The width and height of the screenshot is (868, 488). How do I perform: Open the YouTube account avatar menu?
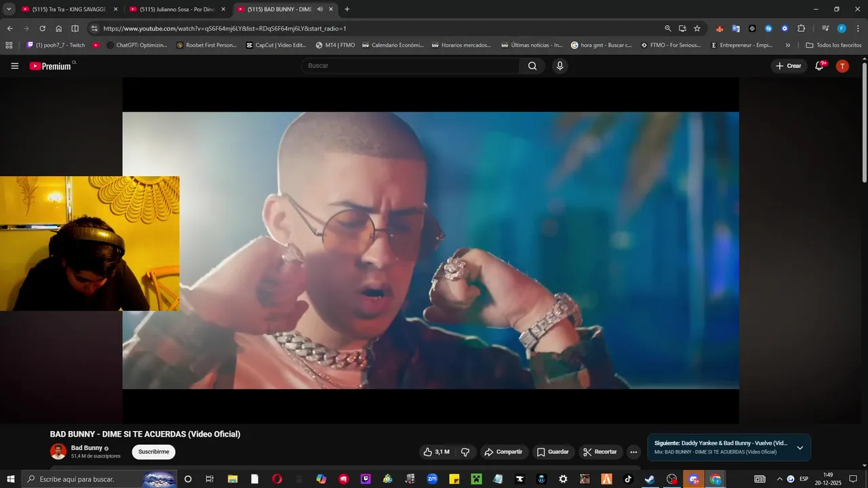pyautogui.click(x=842, y=66)
